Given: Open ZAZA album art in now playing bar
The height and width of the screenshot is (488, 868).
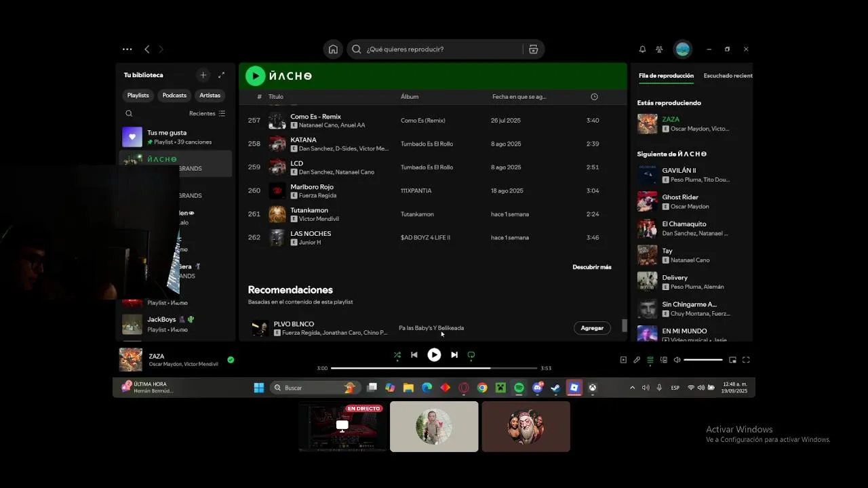Looking at the screenshot, I should tap(131, 360).
